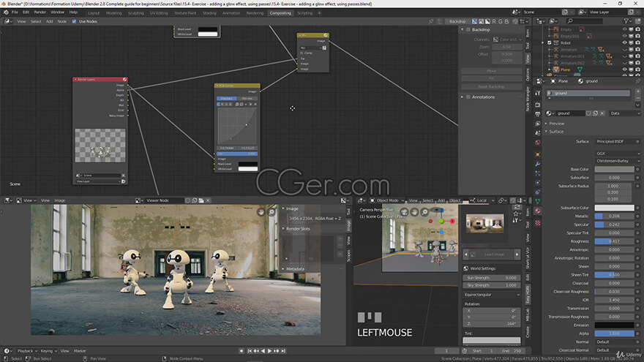The image size is (644, 362).
Task: Open outliner filter funnel dropdown
Action: 628,21
